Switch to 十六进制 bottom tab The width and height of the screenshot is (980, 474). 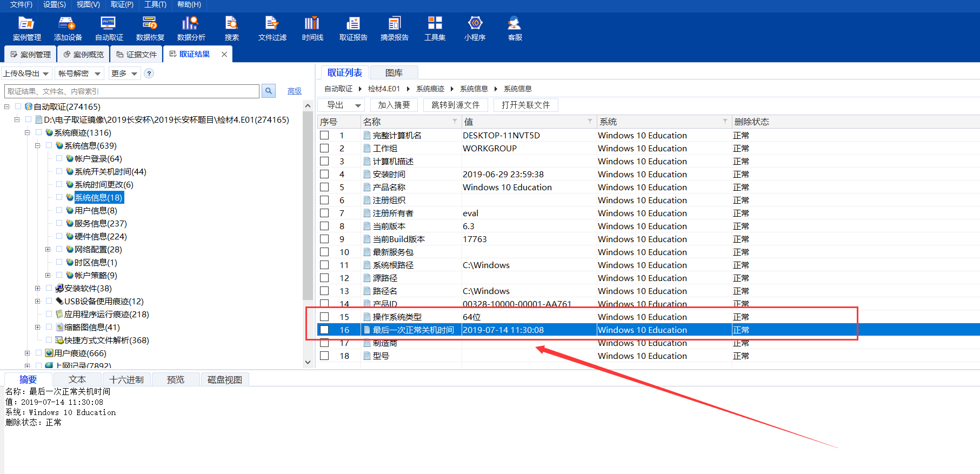[x=126, y=379]
